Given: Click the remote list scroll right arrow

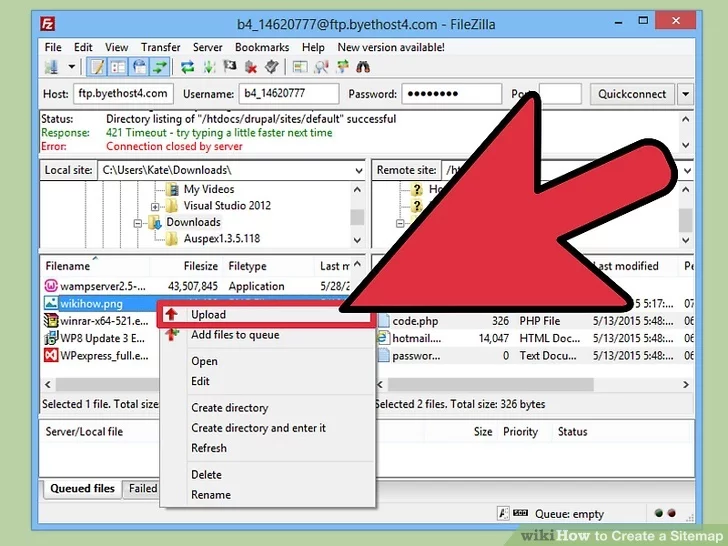Looking at the screenshot, I should click(686, 384).
